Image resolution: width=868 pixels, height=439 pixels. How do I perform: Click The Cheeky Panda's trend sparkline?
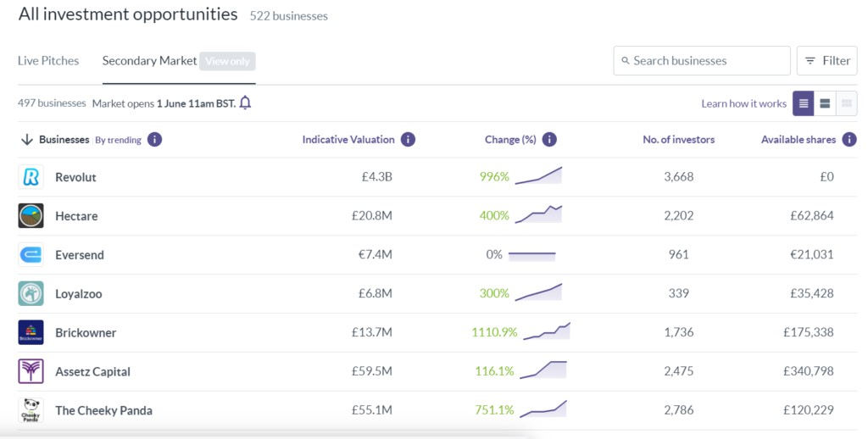(543, 408)
